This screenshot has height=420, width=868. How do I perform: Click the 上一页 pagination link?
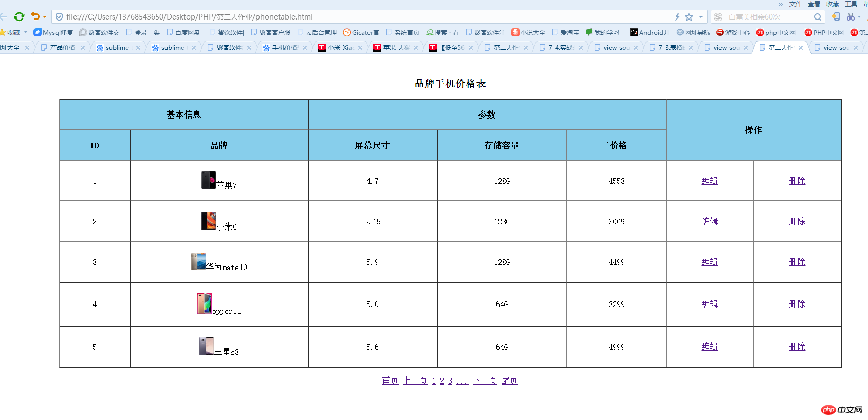[x=415, y=380]
